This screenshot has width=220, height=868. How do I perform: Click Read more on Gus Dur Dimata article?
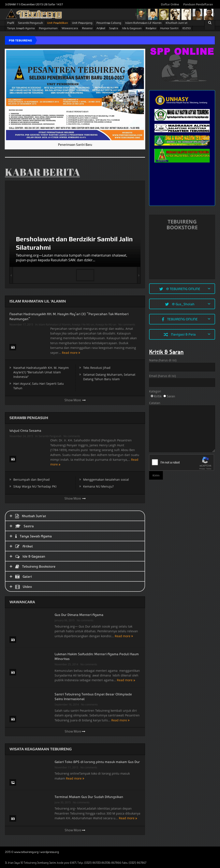(124, 636)
